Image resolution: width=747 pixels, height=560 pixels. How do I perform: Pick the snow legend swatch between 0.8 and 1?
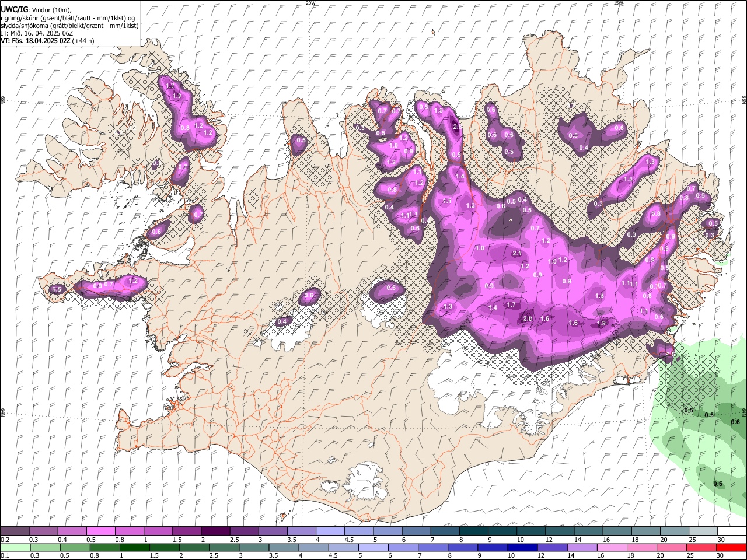129,531
